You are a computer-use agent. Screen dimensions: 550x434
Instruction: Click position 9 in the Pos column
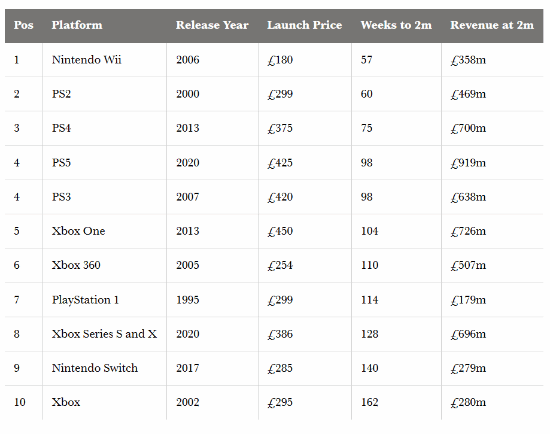[16, 368]
